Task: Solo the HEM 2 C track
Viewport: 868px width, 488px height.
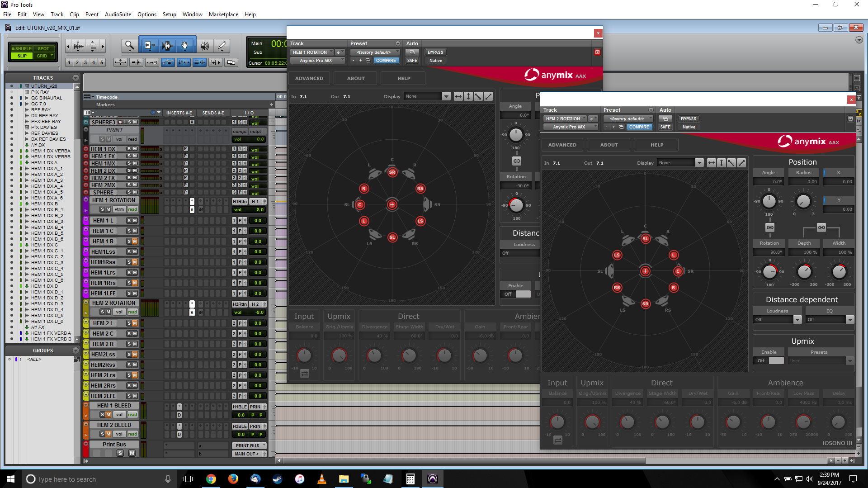Action: click(x=129, y=334)
